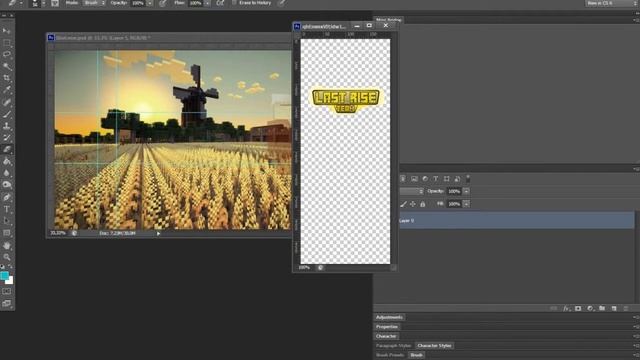Expand the Adjustments panel tab
Screen dimensions: 640x360
(x=389, y=317)
